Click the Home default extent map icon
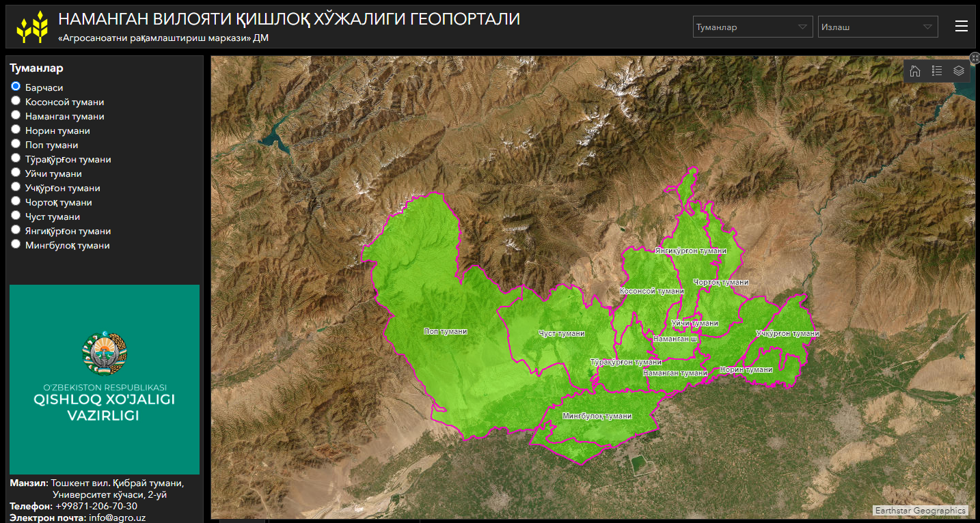This screenshot has width=980, height=523. click(x=915, y=71)
